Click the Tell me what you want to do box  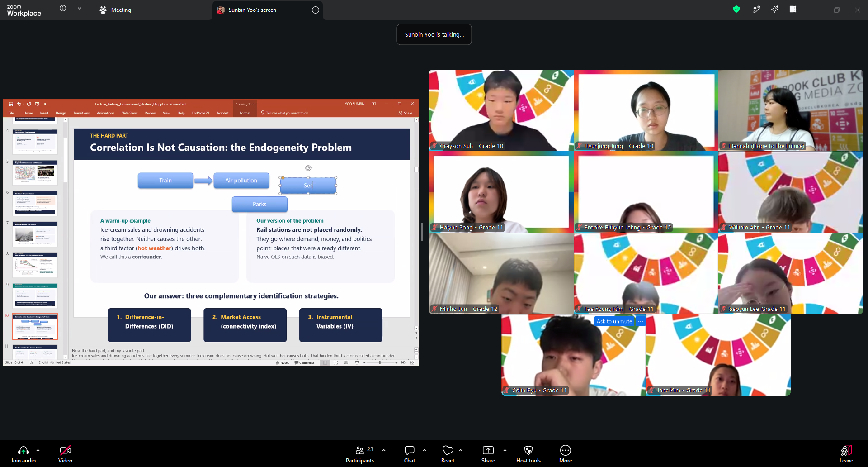tap(285, 113)
